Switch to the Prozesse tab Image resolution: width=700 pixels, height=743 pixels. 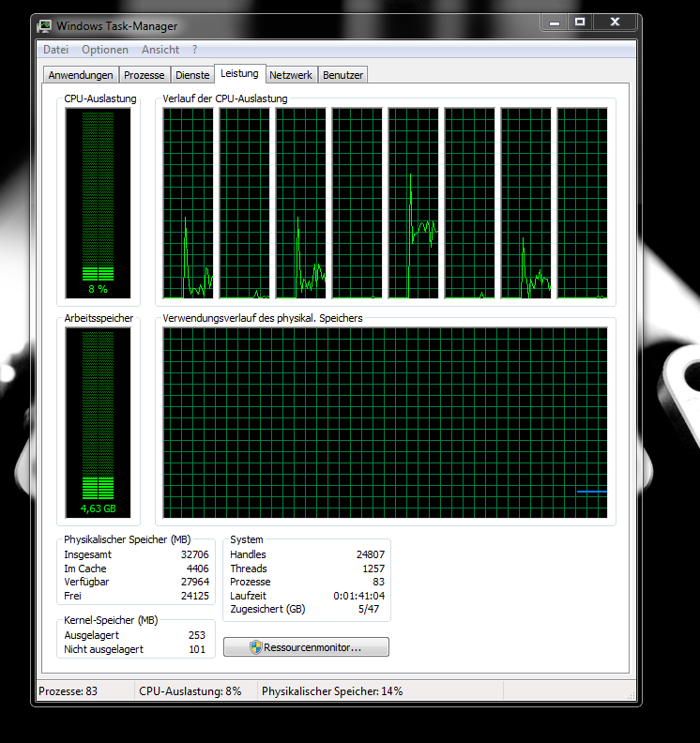(145, 75)
